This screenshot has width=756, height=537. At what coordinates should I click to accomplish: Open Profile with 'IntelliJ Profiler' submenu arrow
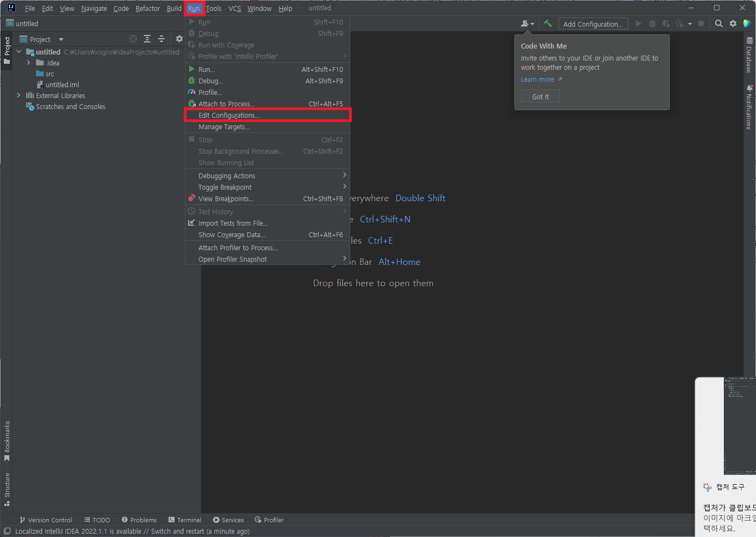(345, 56)
